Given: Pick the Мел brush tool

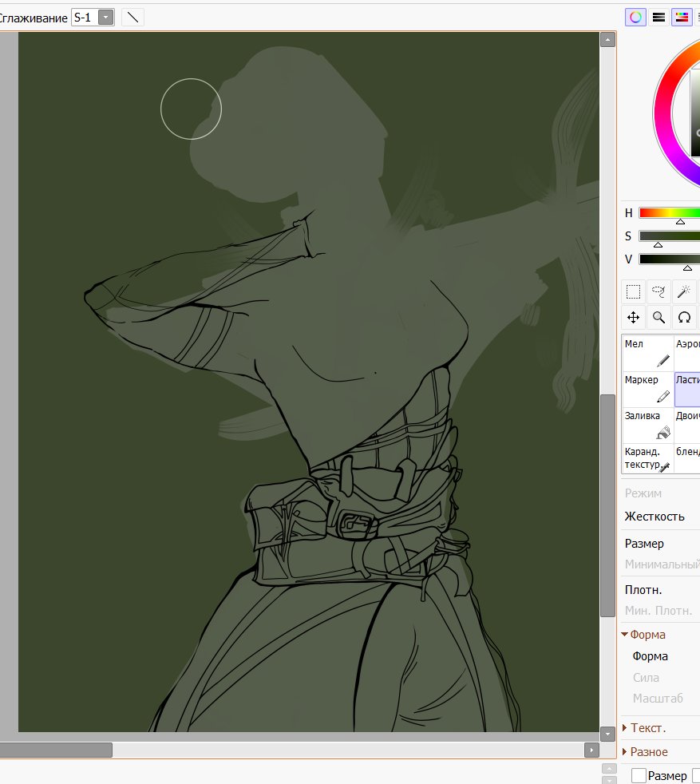Looking at the screenshot, I should coord(648,353).
